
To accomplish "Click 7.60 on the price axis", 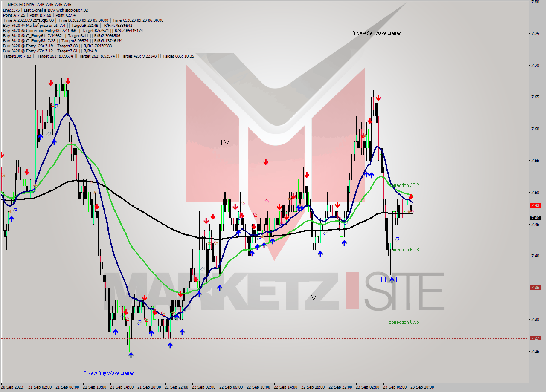I will click(x=535, y=129).
